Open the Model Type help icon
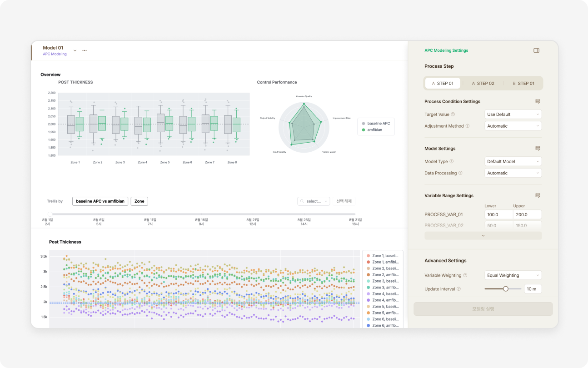This screenshot has height=368, width=588. pos(451,161)
